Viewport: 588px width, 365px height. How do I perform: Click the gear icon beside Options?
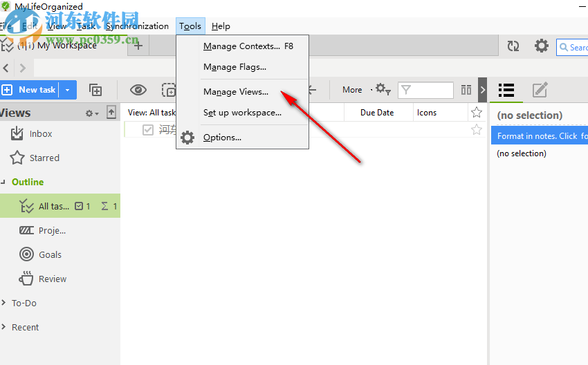pyautogui.click(x=187, y=138)
